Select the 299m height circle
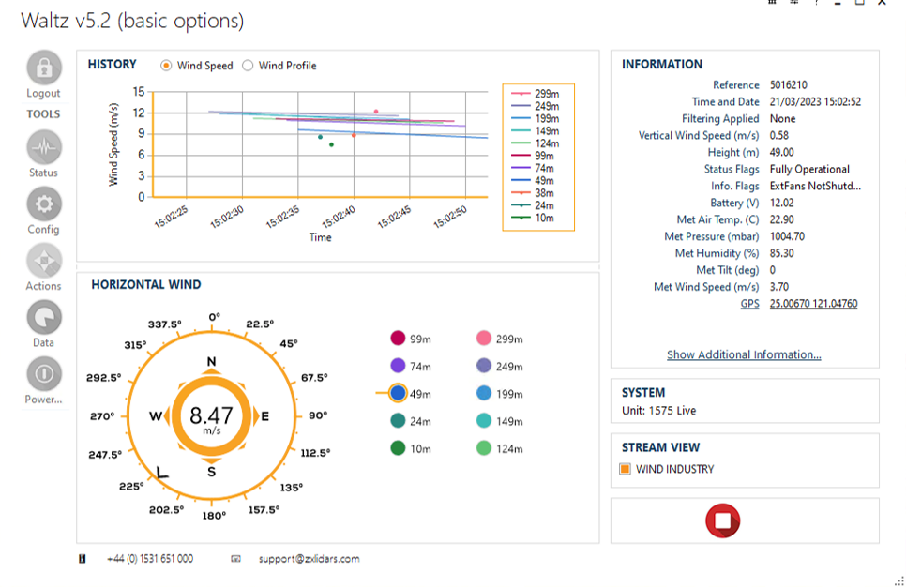 [484, 339]
